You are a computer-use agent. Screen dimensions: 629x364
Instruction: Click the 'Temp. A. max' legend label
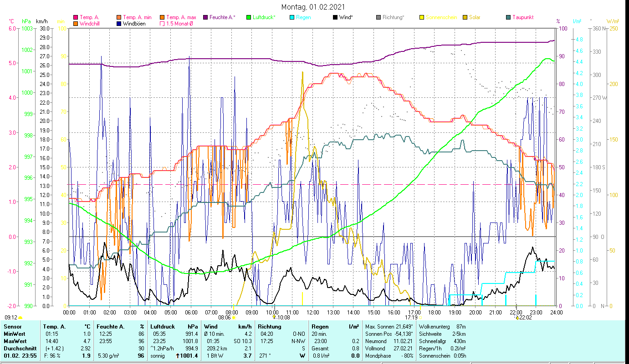click(x=181, y=17)
